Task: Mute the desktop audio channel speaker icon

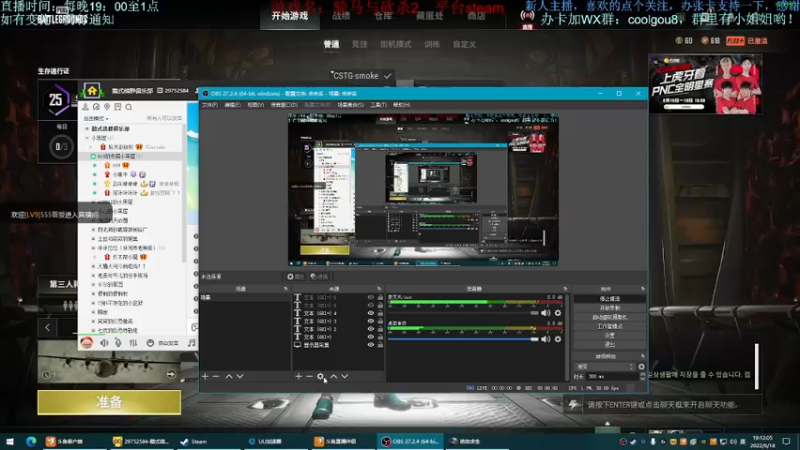Action: (545, 339)
